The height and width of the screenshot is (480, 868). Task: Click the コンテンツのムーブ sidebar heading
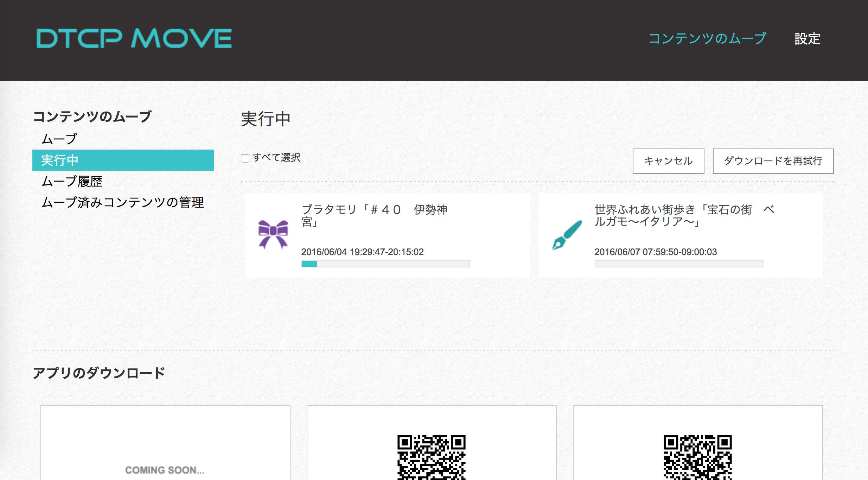point(92,116)
